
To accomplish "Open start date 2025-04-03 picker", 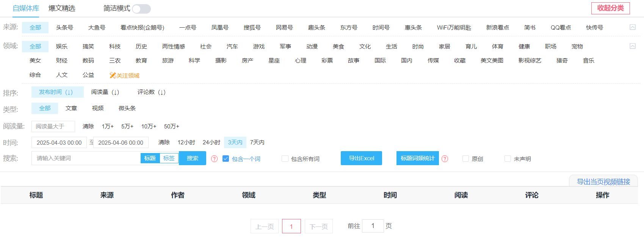I will (59, 142).
